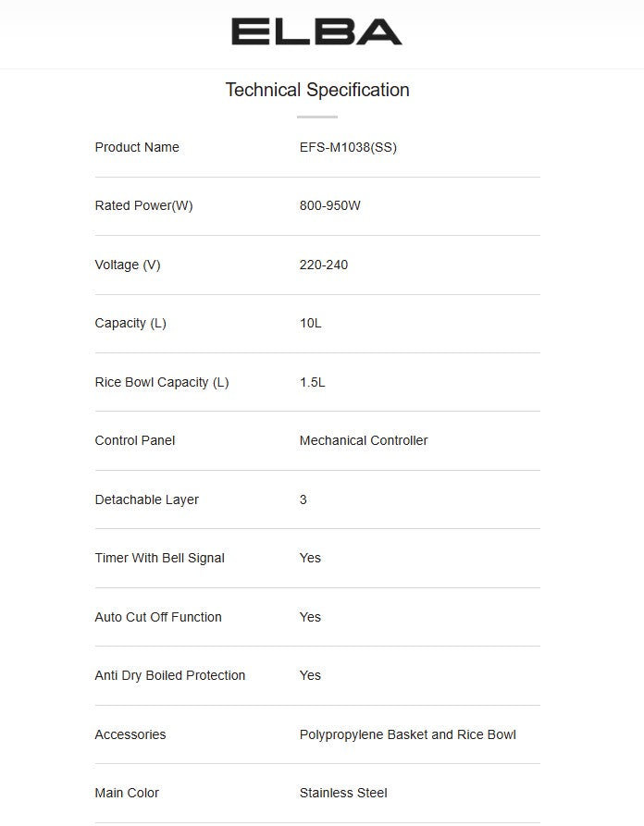This screenshot has width=644, height=826.
Task: Select the Rated Power(W) label
Action: point(143,205)
